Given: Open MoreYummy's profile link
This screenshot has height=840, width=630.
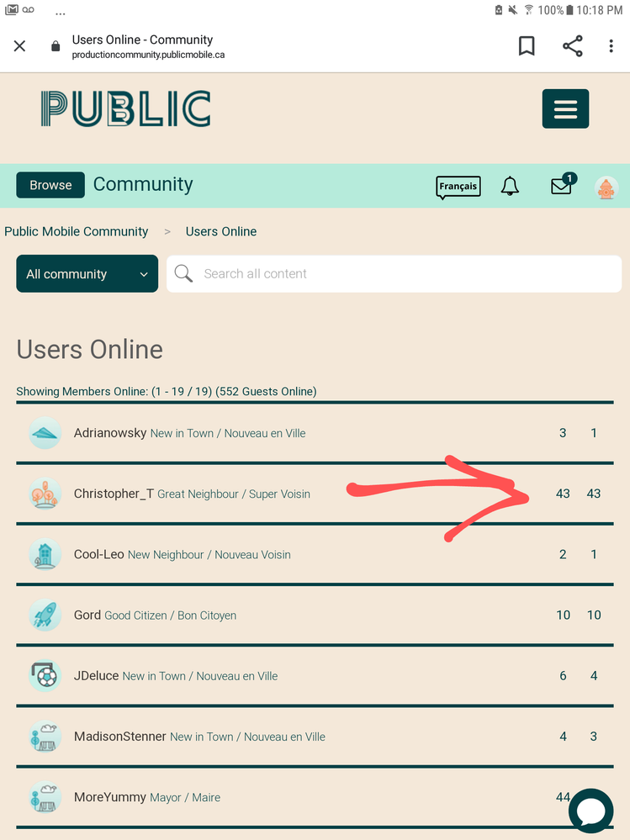Looking at the screenshot, I should coord(110,796).
